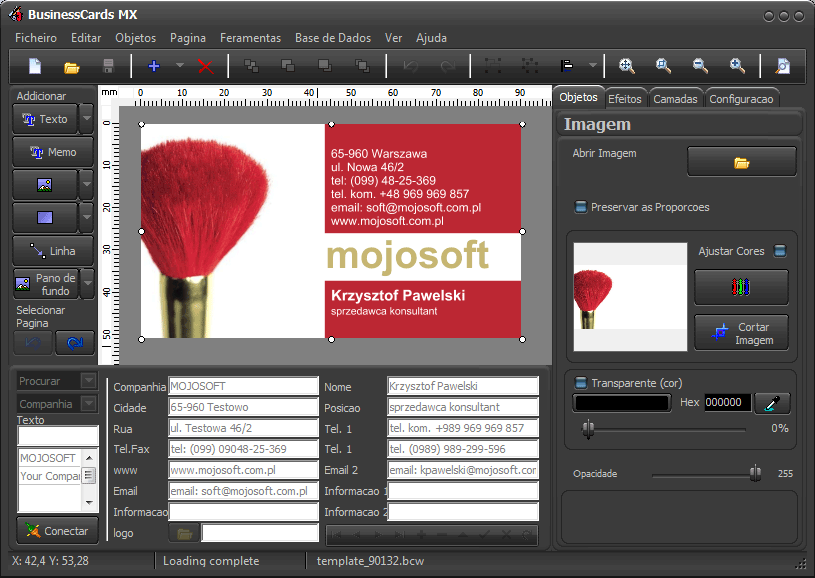Toggle Preservar as Proporcoes checkbox

tap(581, 207)
